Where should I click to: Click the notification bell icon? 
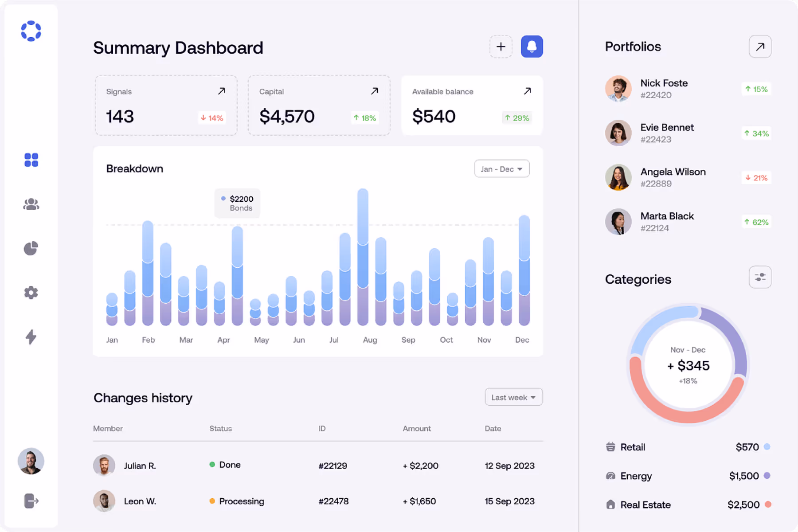[x=532, y=47]
